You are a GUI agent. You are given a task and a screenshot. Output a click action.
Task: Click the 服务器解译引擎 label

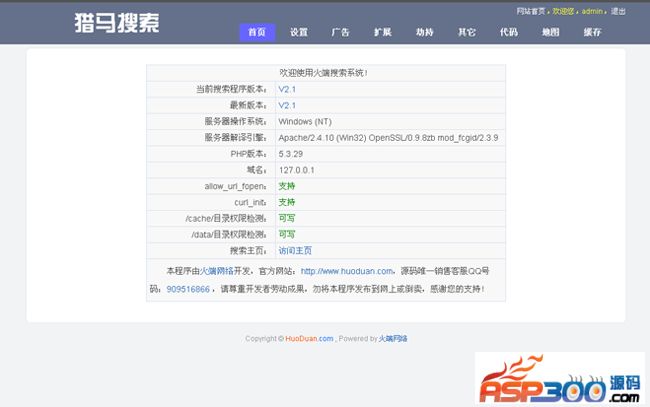tap(236, 138)
